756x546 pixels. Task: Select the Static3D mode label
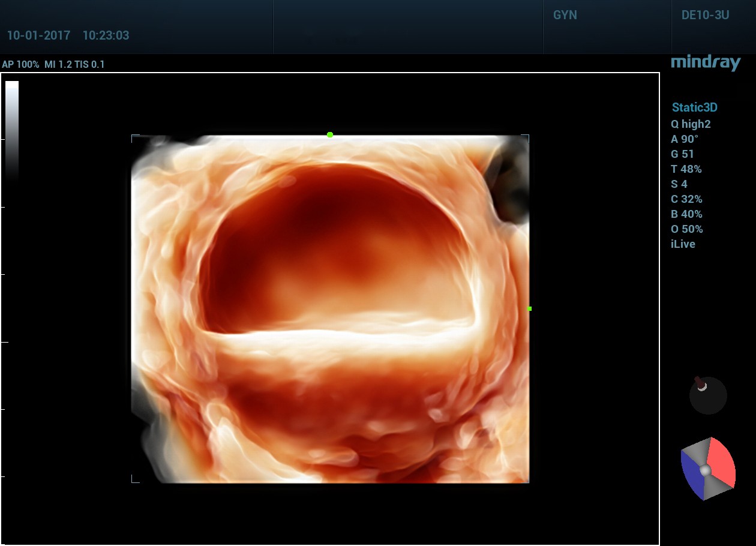(x=694, y=108)
